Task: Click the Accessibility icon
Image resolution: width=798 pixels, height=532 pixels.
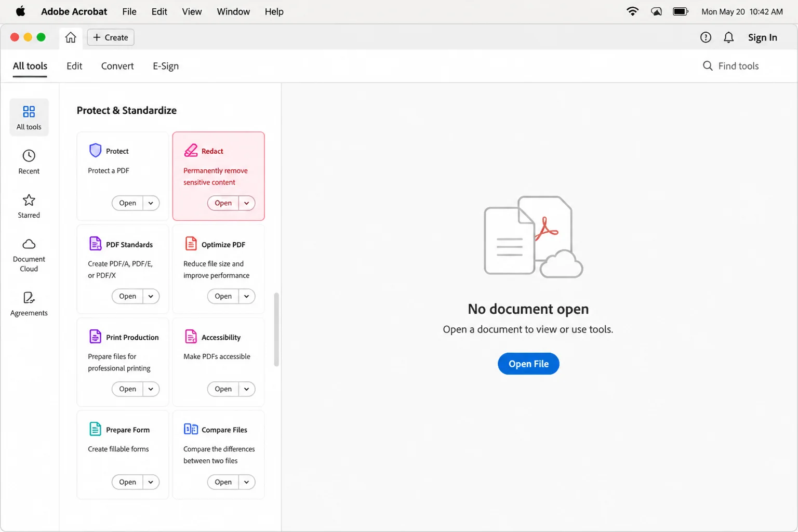Action: tap(191, 336)
